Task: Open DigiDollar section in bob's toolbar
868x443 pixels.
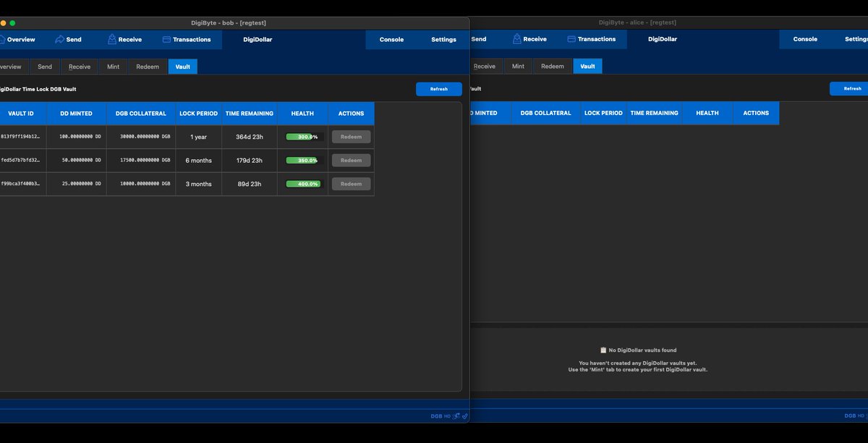Action: click(x=258, y=40)
